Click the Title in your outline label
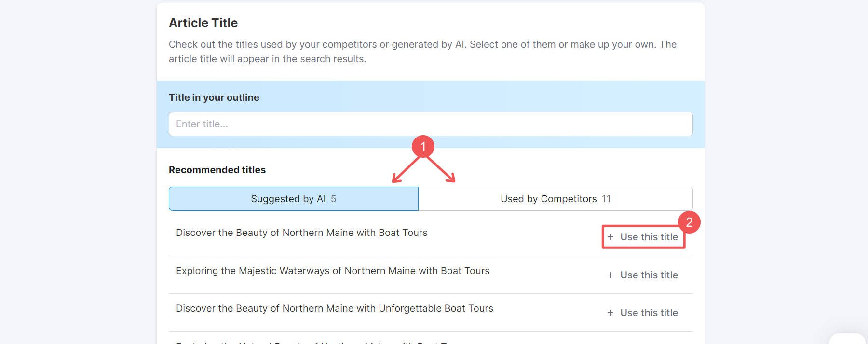Viewport: 868px width, 344px height. (x=213, y=97)
